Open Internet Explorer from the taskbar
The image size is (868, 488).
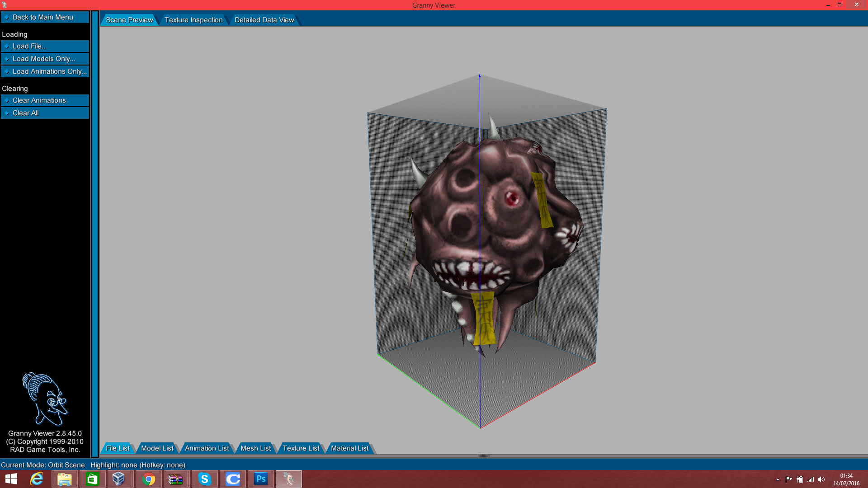point(37,479)
